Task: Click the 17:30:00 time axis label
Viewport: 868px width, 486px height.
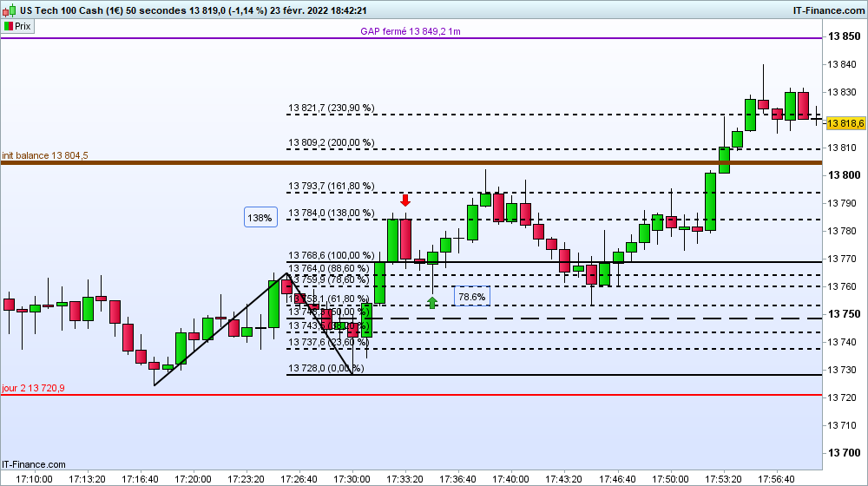Action: pyautogui.click(x=352, y=479)
